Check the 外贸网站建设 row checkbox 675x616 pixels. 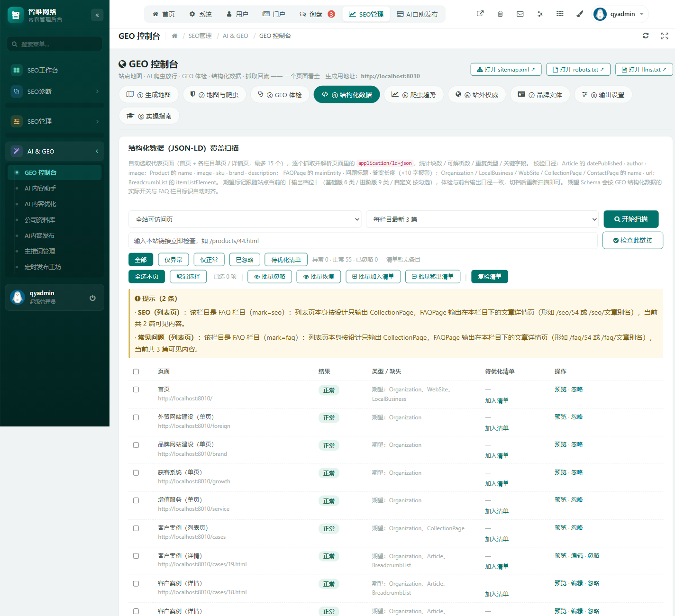point(136,417)
